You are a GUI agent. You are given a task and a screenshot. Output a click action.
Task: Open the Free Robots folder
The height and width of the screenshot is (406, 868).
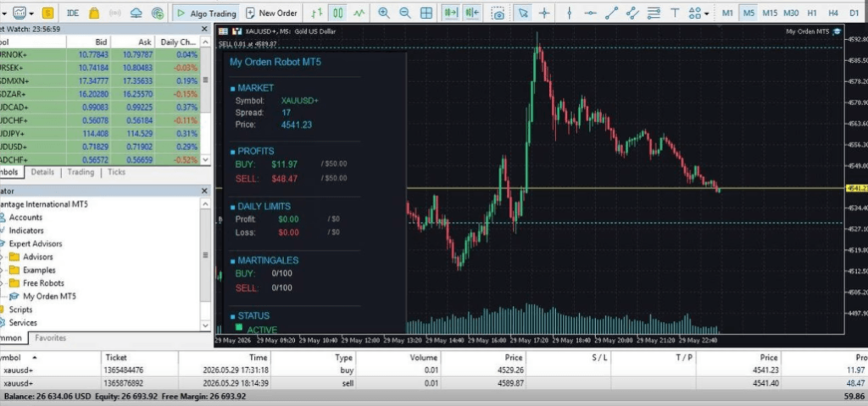coord(43,283)
